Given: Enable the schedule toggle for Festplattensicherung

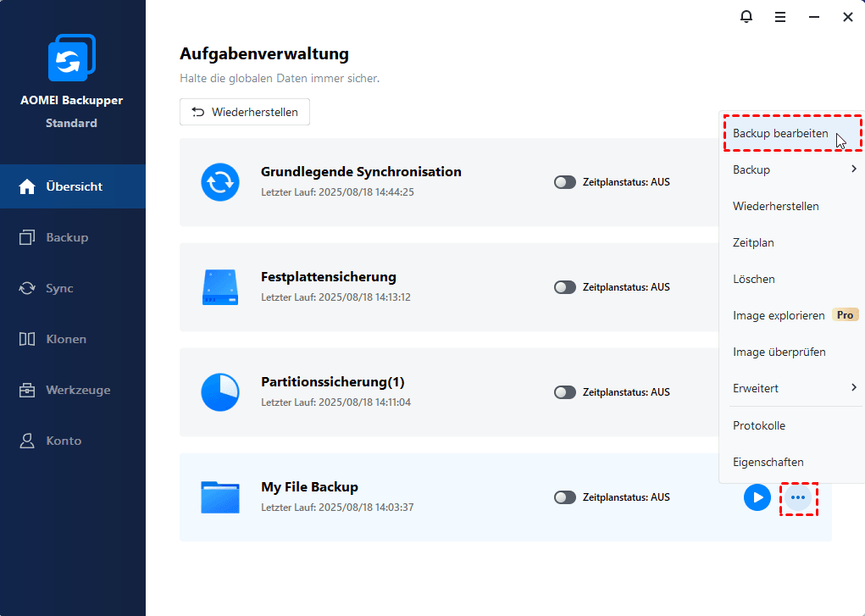Looking at the screenshot, I should (564, 286).
